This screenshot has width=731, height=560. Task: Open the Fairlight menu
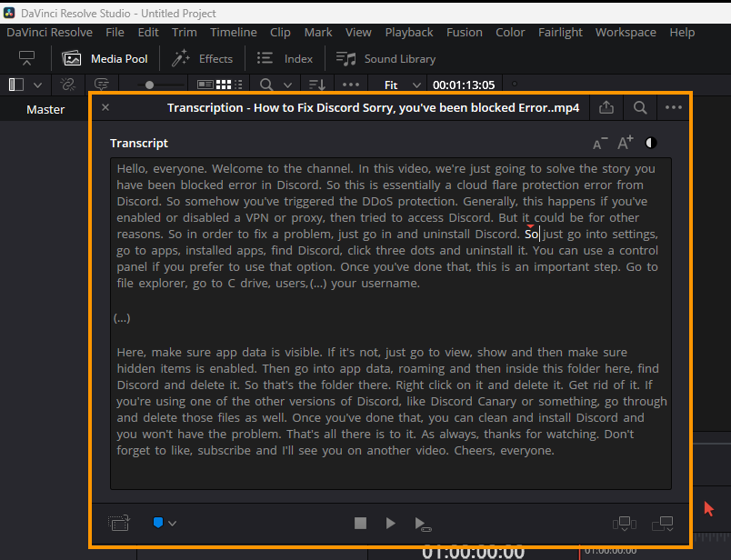560,33
